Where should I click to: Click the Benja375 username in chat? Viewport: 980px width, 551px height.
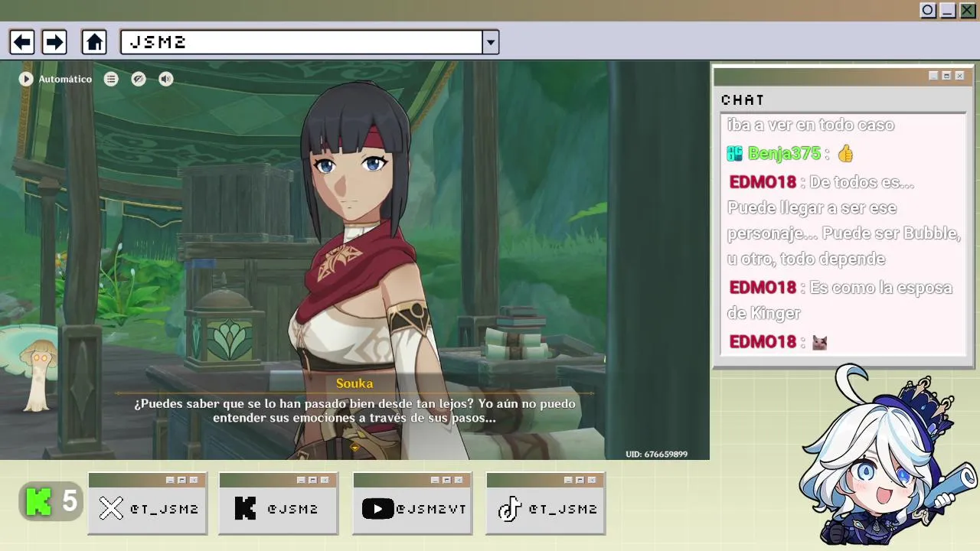(784, 154)
